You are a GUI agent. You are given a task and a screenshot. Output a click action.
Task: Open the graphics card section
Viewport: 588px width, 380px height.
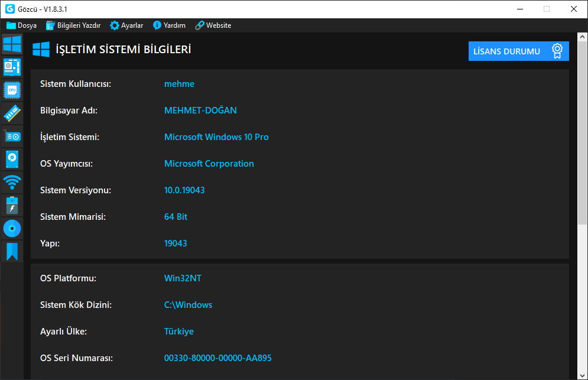click(12, 136)
